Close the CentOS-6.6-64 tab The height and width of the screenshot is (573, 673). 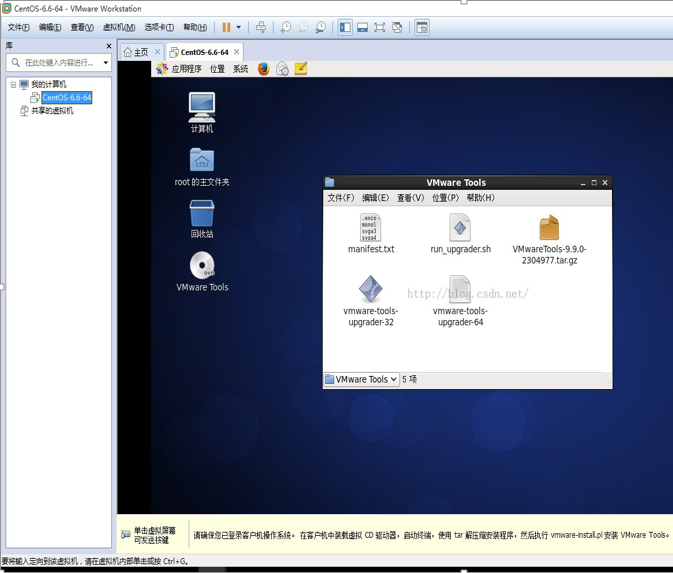click(236, 52)
